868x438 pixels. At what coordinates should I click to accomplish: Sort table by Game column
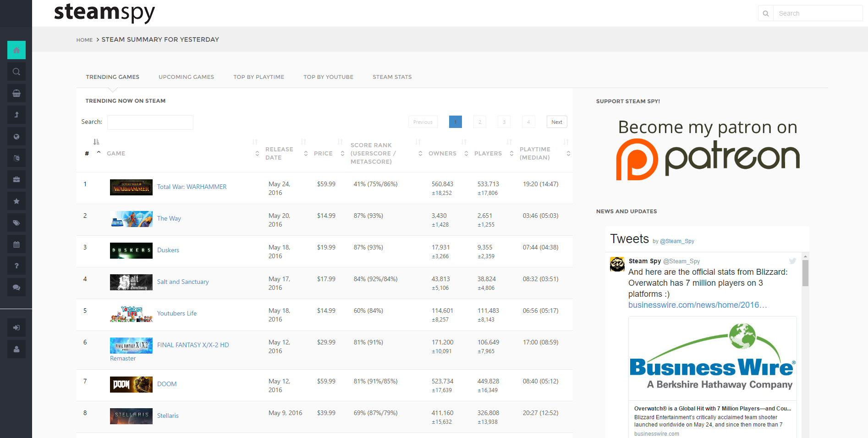click(x=183, y=153)
